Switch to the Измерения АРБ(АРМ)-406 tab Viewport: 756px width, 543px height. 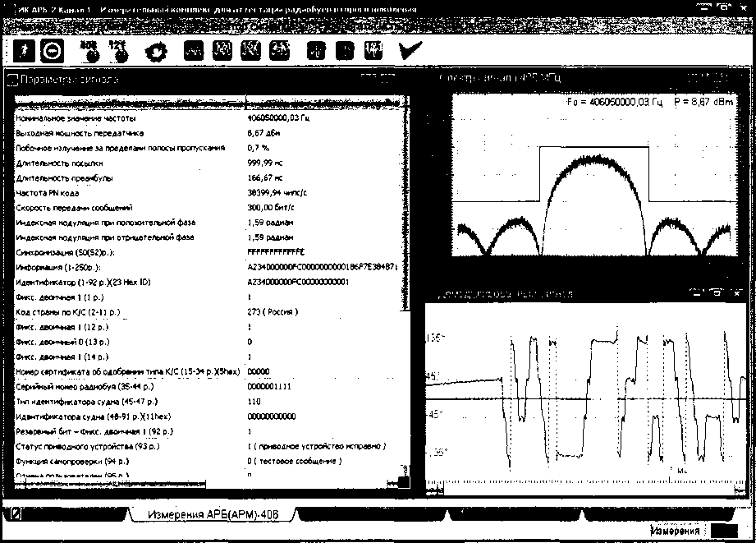pos(212,514)
